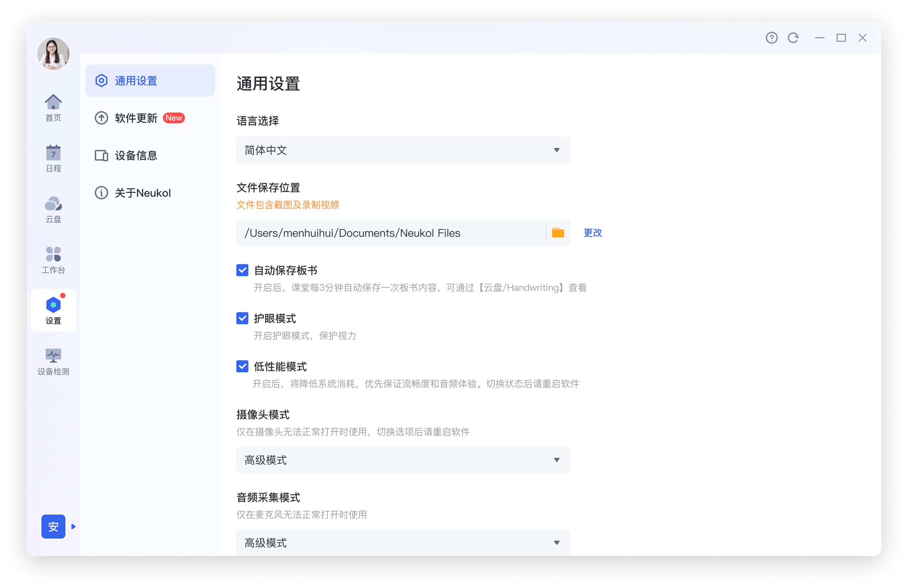Click the orange folder icon
The height and width of the screenshot is (588, 908).
coord(558,232)
